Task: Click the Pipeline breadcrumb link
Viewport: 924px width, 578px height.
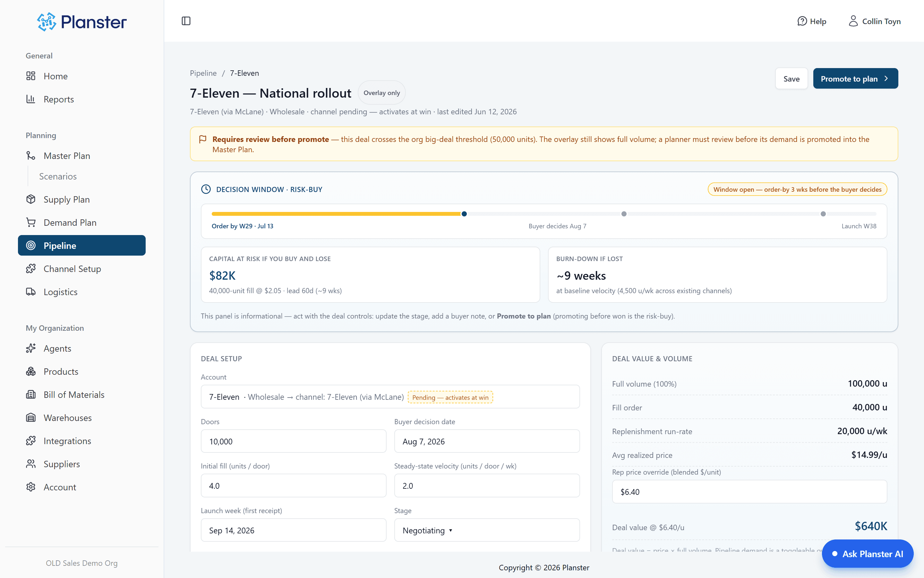Action: (203, 73)
